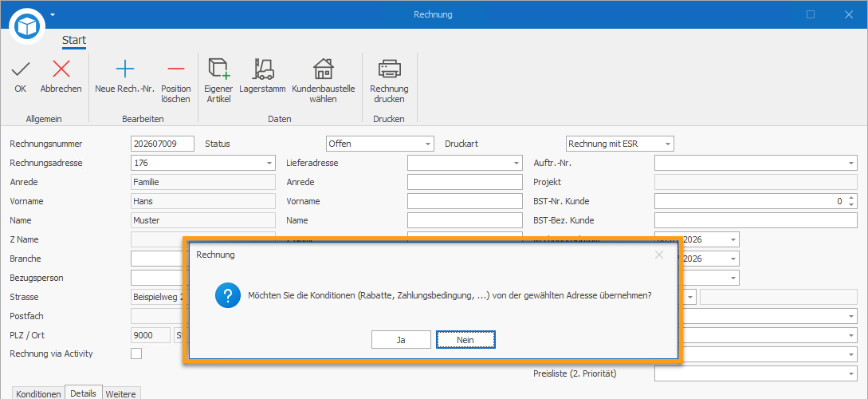Click the Branche field

[158, 259]
